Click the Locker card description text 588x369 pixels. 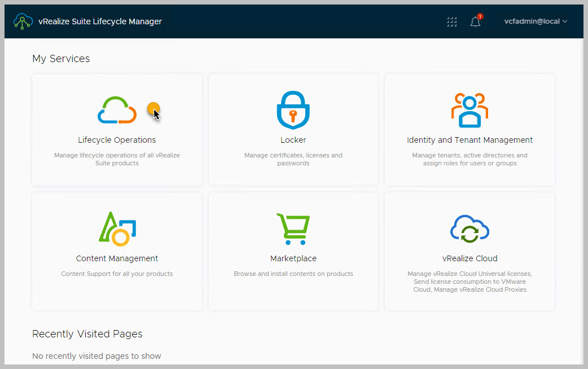tap(293, 159)
